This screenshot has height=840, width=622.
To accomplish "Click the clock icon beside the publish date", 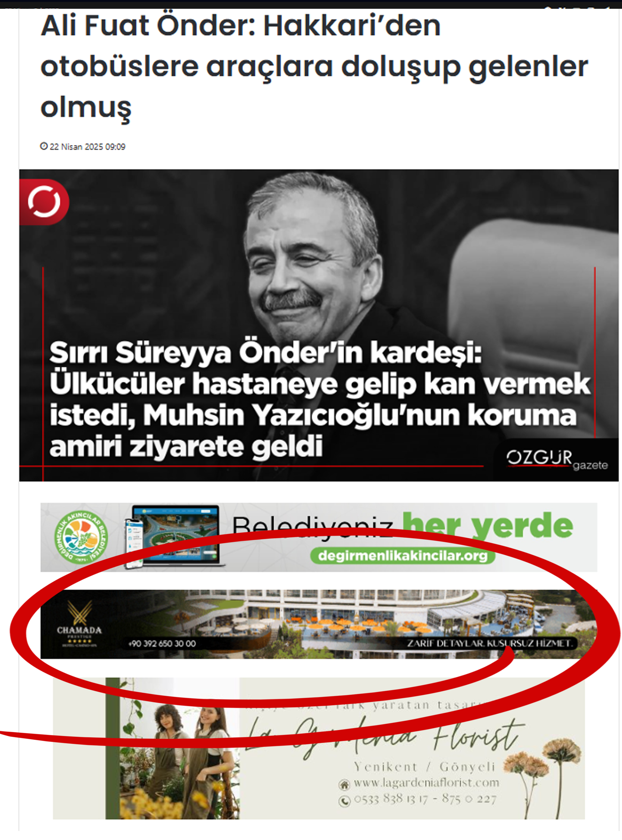I will 44,146.
